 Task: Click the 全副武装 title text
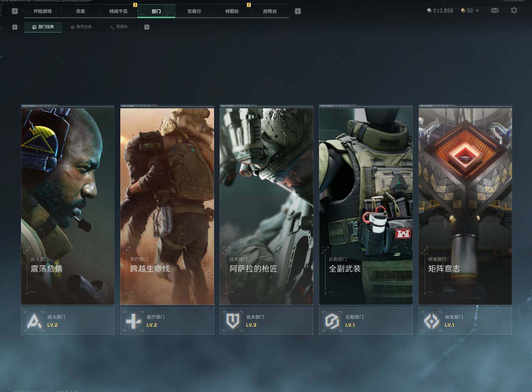click(x=345, y=269)
